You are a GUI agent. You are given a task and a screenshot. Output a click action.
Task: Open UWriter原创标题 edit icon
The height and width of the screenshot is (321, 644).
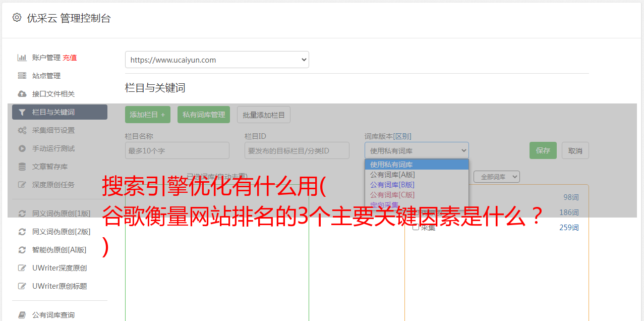22,286
